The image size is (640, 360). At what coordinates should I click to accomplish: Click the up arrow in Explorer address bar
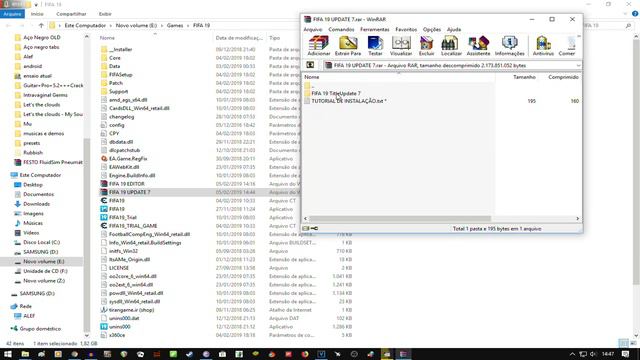coord(41,25)
